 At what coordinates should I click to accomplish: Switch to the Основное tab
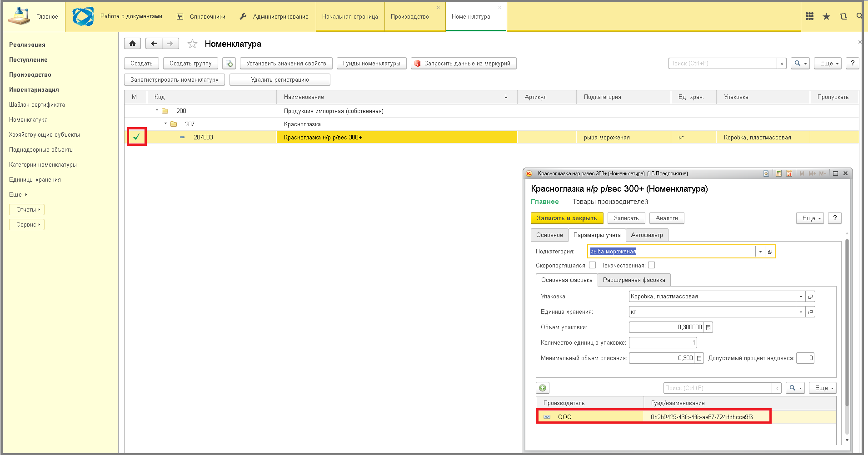tap(549, 235)
